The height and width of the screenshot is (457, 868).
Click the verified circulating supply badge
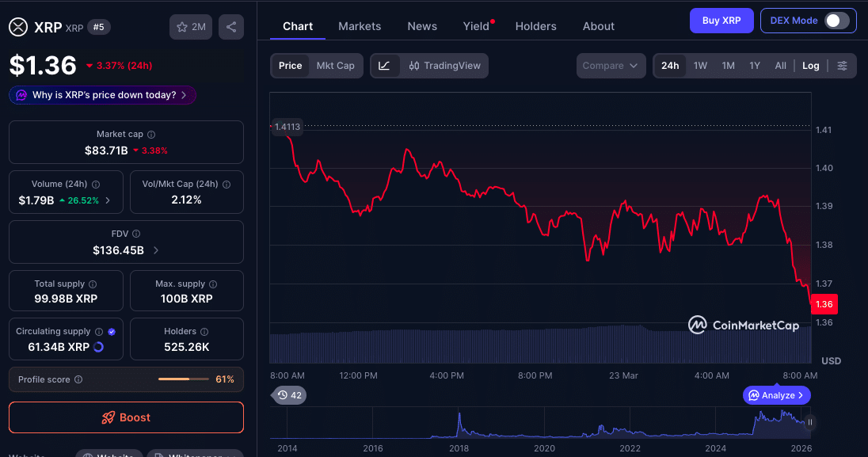point(112,332)
